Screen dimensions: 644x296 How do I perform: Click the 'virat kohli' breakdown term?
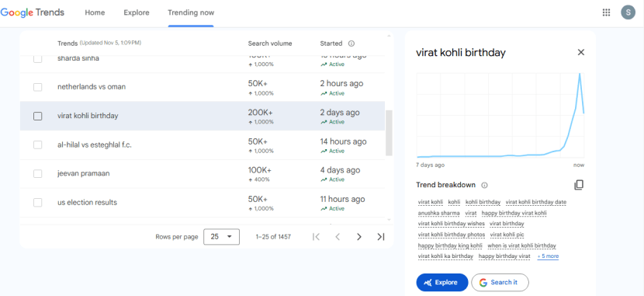431,202
